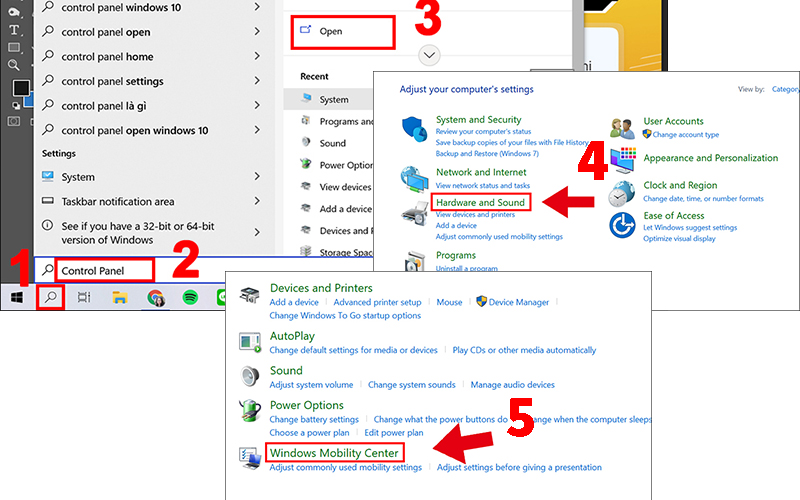The height and width of the screenshot is (500, 800).
Task: Click 'Backup and Restore (Windows 7)' link
Action: click(x=487, y=154)
